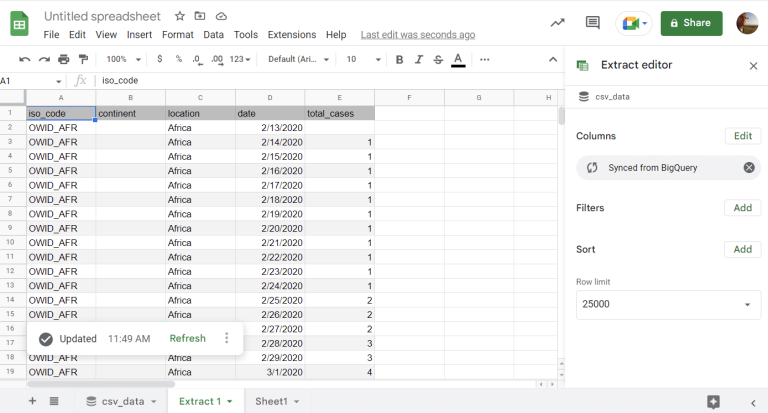Open the Name box dropdown arrow
The height and width of the screenshot is (413, 768).
58,81
